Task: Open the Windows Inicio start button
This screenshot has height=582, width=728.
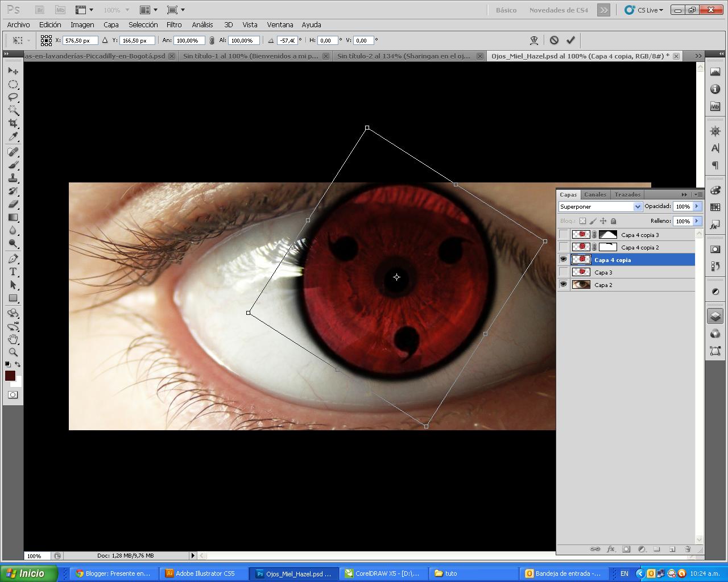Action: pyautogui.click(x=28, y=573)
